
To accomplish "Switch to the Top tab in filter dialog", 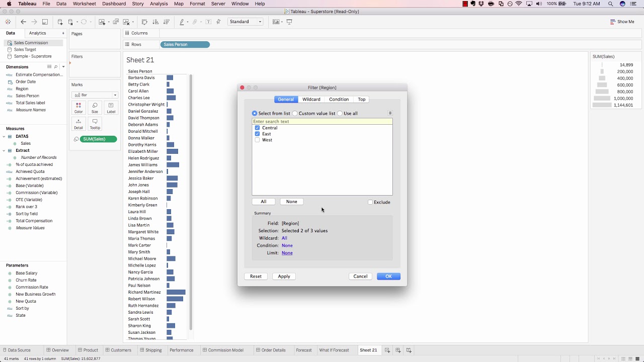I will point(362,100).
